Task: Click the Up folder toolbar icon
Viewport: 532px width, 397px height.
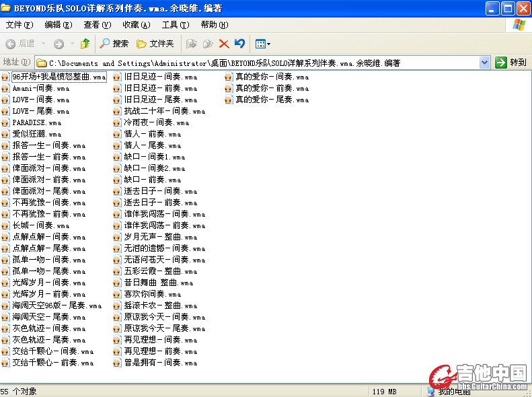Action: tap(85, 44)
